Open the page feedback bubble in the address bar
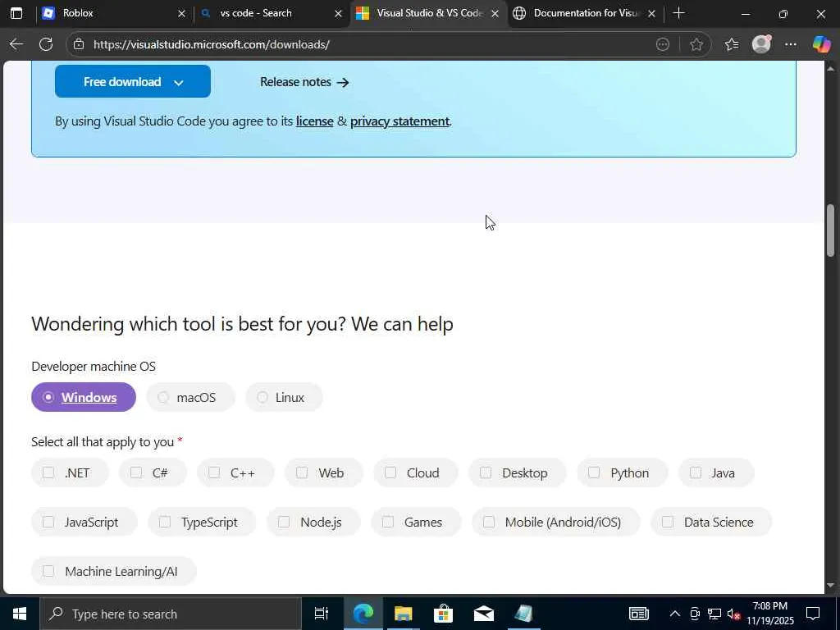The image size is (840, 630). pos(663,44)
